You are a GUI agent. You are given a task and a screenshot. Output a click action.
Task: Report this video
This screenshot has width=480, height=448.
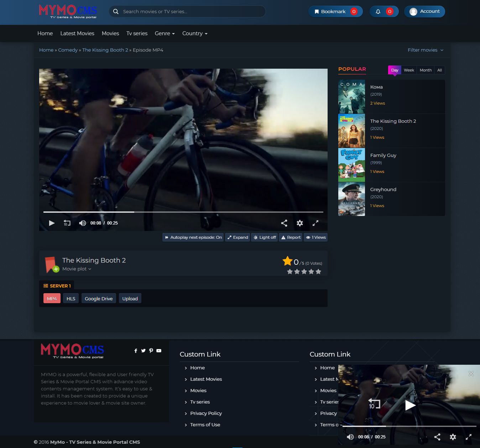291,237
